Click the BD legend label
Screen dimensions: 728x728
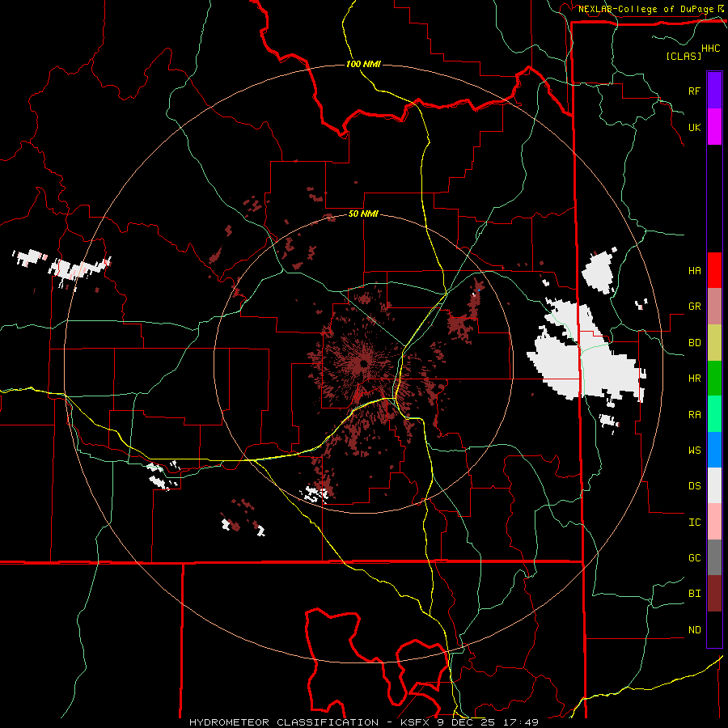[x=694, y=342]
